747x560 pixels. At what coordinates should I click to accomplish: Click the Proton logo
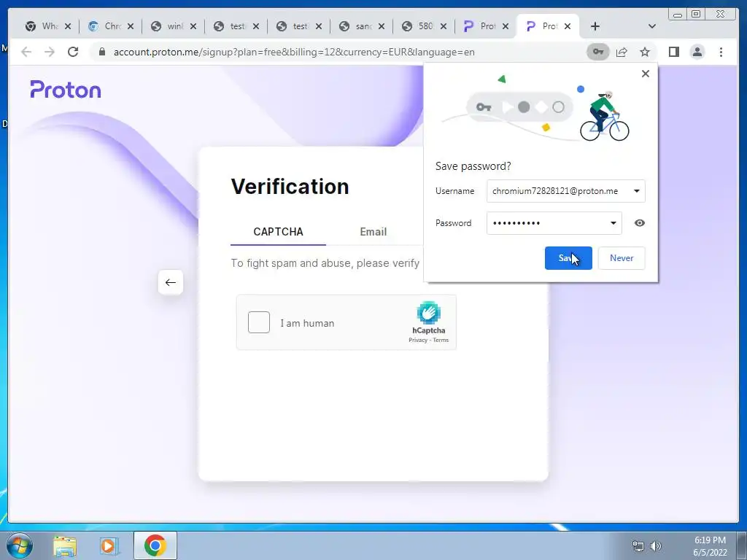tap(66, 90)
